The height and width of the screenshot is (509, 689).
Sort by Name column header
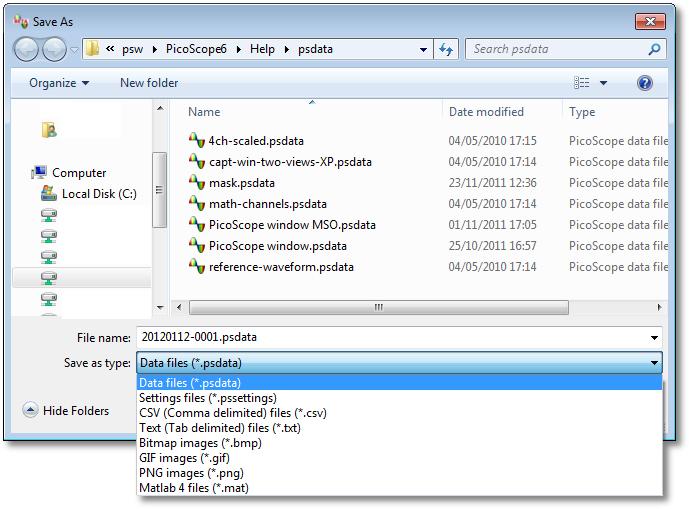click(x=204, y=112)
